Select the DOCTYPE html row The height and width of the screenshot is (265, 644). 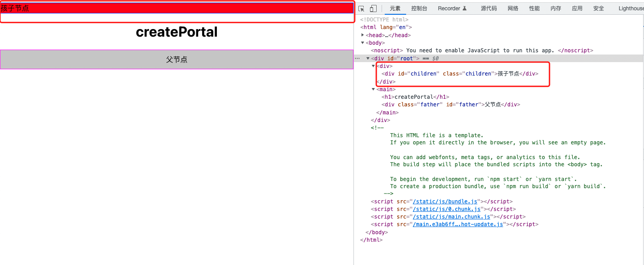click(384, 20)
